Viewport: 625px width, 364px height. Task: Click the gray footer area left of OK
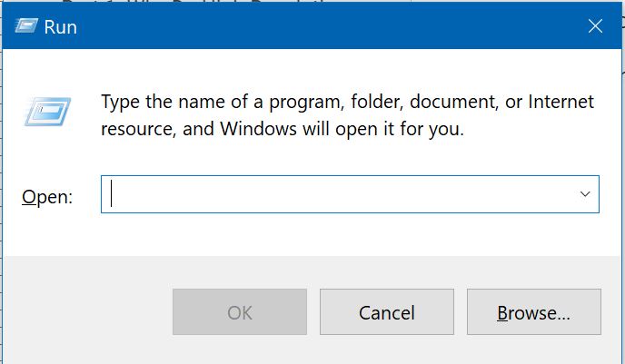pyautogui.click(x=88, y=312)
